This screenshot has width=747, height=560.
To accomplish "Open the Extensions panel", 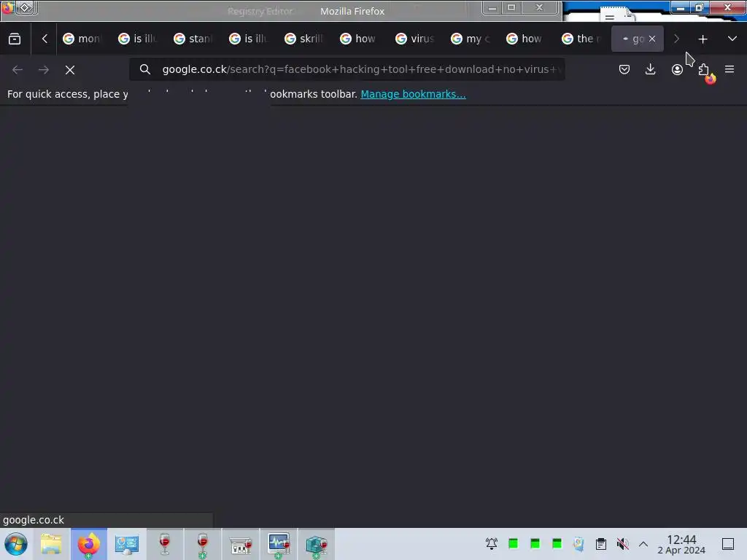I will point(704,69).
